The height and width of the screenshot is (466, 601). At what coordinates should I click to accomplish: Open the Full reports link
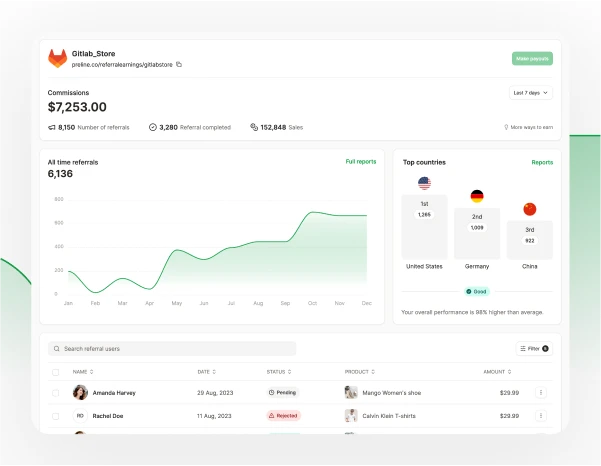(x=360, y=161)
